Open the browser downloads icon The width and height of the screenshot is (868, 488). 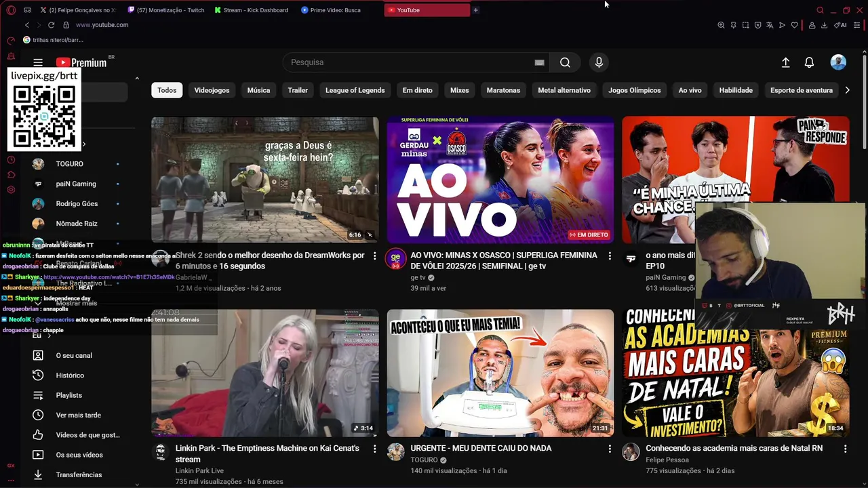click(x=824, y=25)
